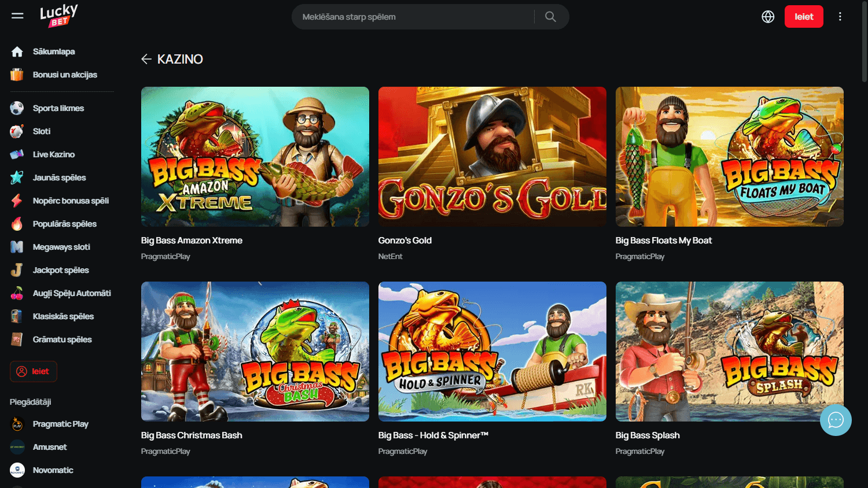Screen dimensions: 868x488
Task: Open Nopērc bonusa spēli category
Action: pos(71,201)
